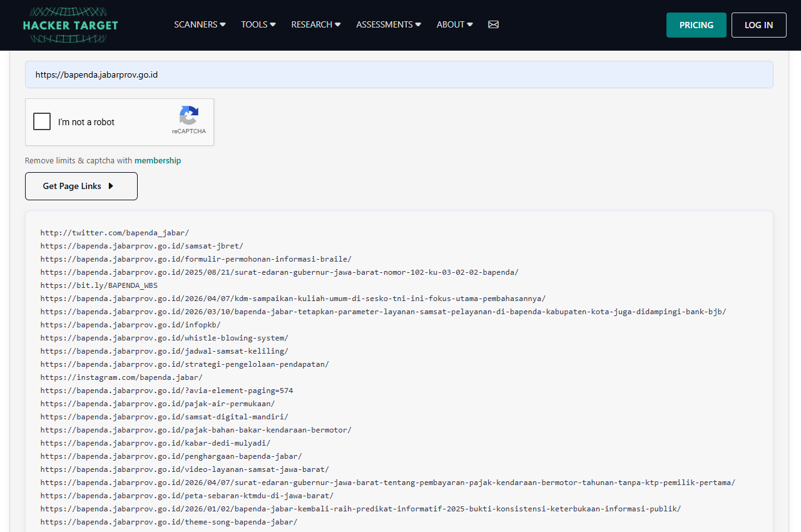This screenshot has width=801, height=532.
Task: Select the samsat-jbret URL line
Action: click(x=142, y=245)
